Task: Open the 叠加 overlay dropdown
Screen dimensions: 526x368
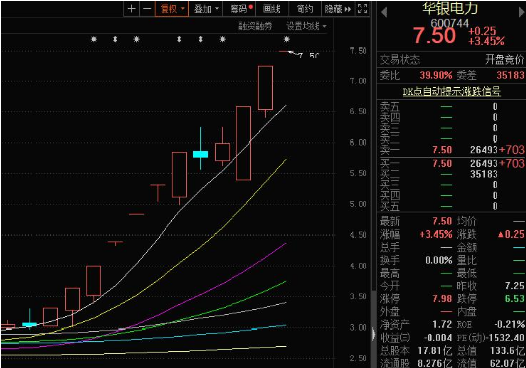Action: [206, 9]
